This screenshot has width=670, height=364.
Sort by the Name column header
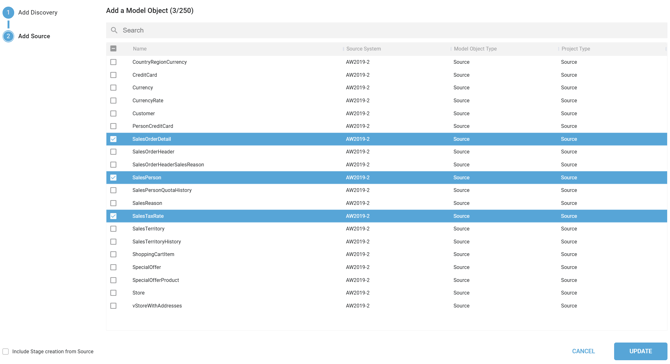point(140,49)
